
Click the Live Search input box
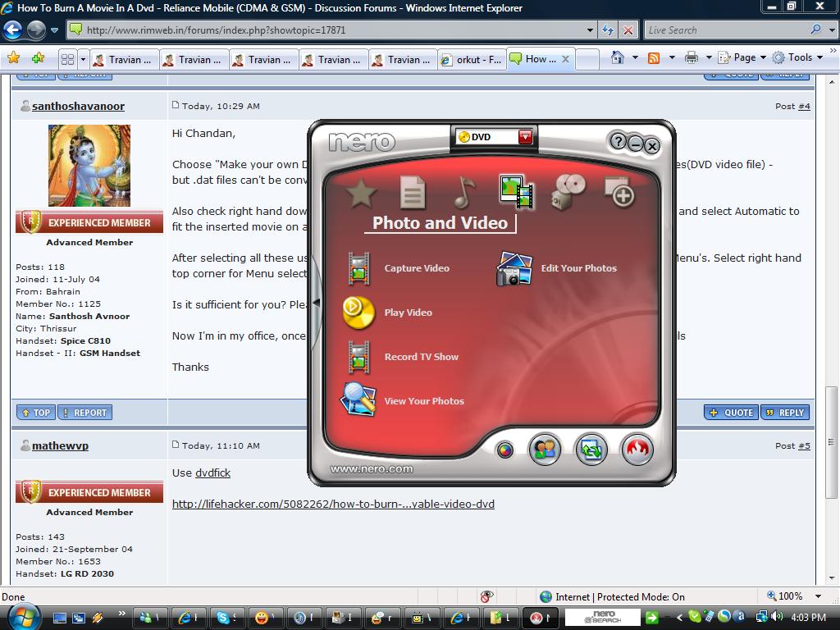(x=726, y=30)
